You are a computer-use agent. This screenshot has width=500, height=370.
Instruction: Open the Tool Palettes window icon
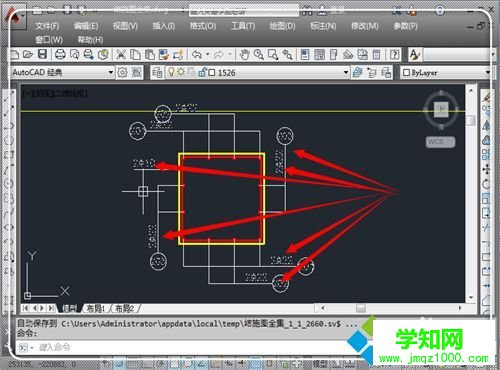[x=334, y=54]
